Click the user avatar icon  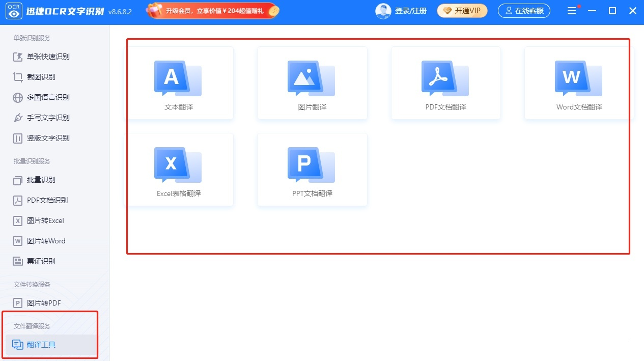tap(383, 11)
